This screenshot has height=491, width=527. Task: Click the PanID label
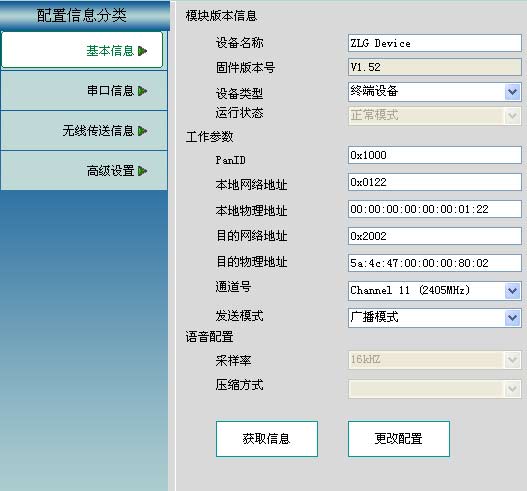(231, 160)
